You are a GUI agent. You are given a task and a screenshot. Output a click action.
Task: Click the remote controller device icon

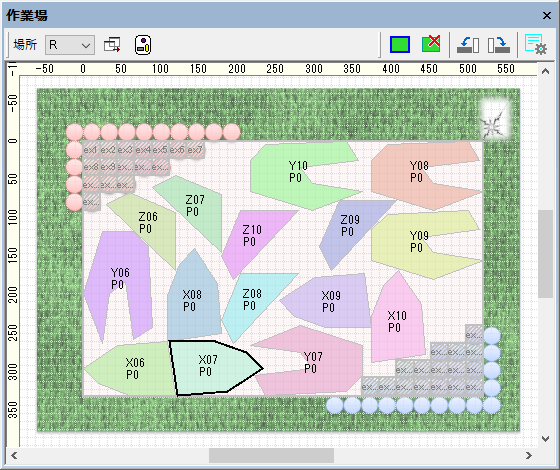(143, 45)
